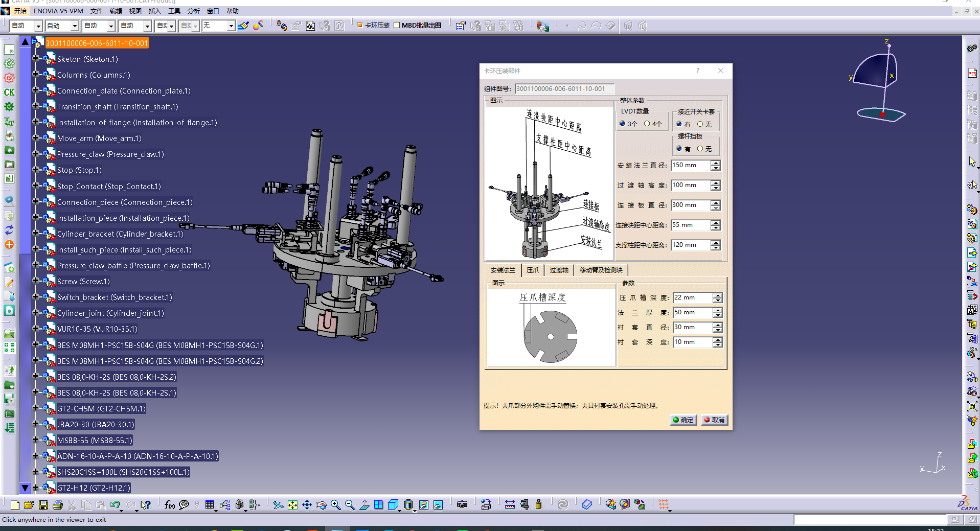Open the 文件 menu

(97, 11)
